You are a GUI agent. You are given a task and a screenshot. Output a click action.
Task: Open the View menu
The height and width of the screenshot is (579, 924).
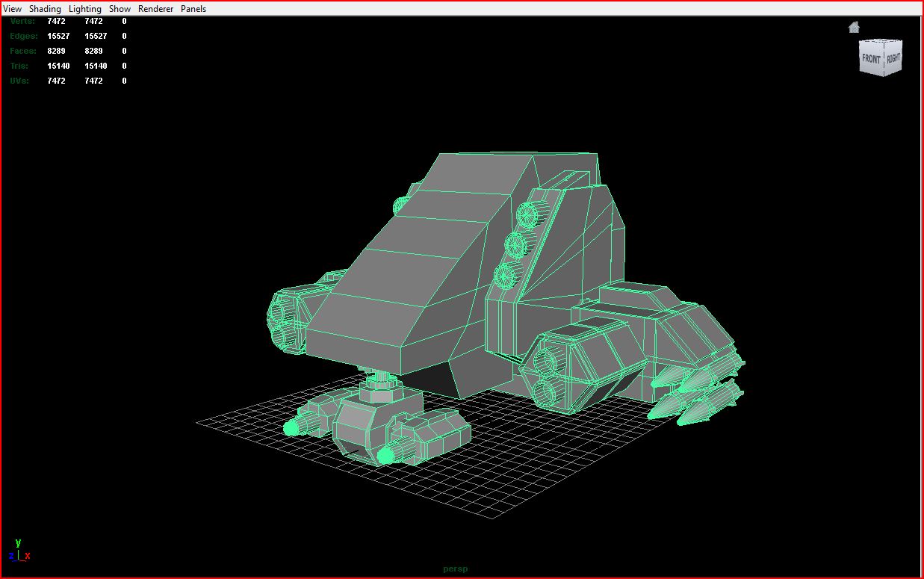click(x=12, y=9)
